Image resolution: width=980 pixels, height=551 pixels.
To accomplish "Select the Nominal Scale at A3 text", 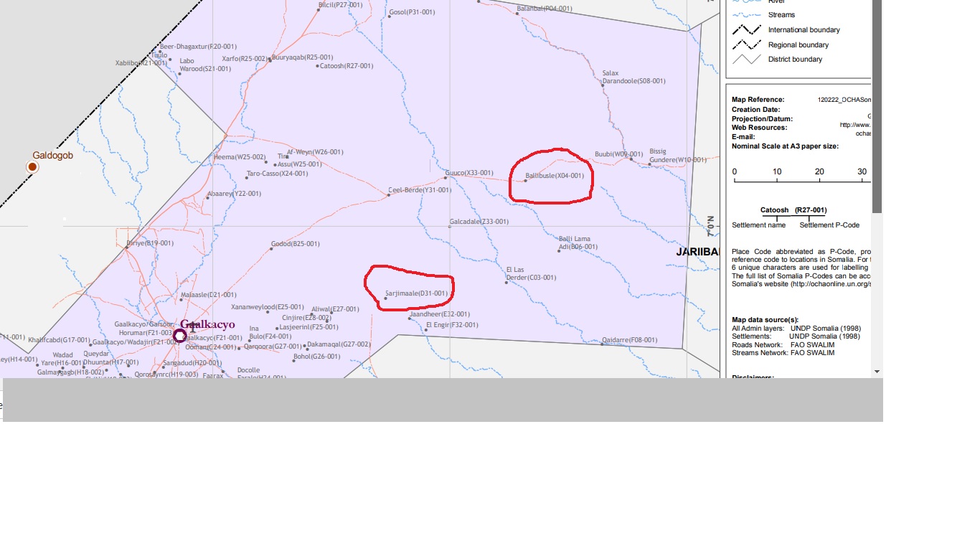I will (x=785, y=146).
